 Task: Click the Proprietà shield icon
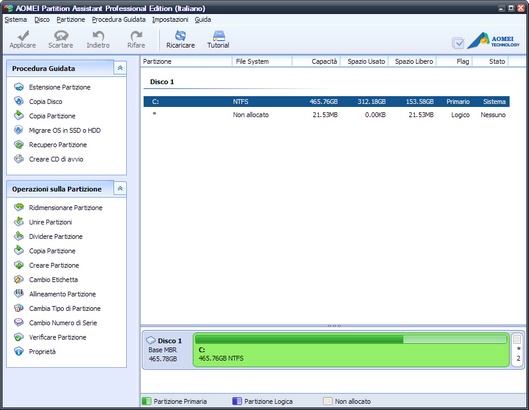point(19,352)
